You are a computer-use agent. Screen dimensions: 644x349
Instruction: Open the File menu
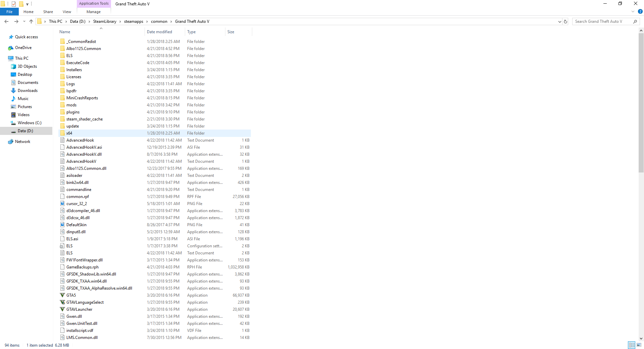[x=9, y=12]
